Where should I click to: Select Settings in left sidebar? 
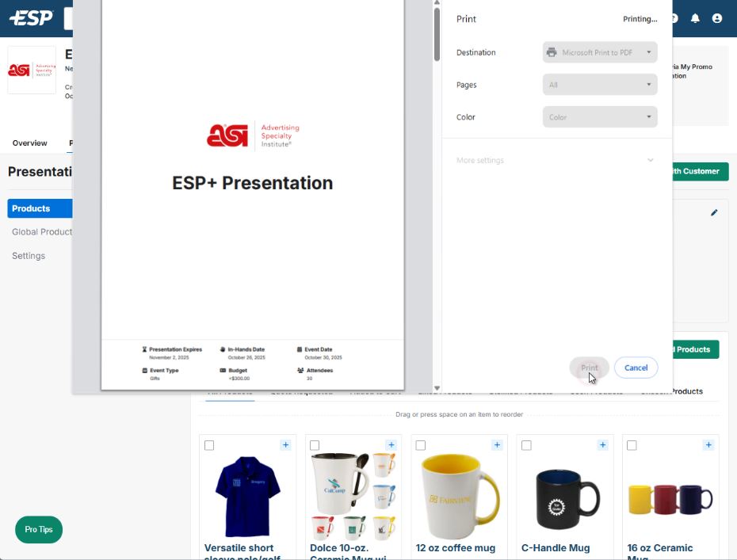tap(29, 256)
